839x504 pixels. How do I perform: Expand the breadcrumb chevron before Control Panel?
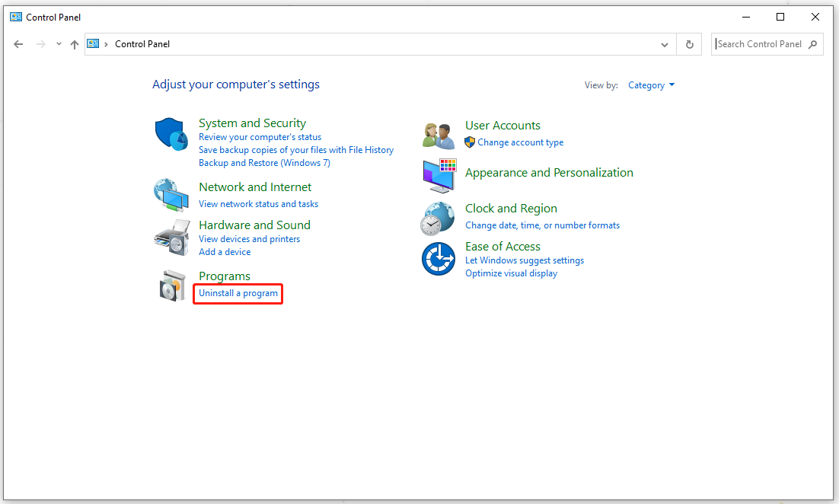pyautogui.click(x=106, y=44)
